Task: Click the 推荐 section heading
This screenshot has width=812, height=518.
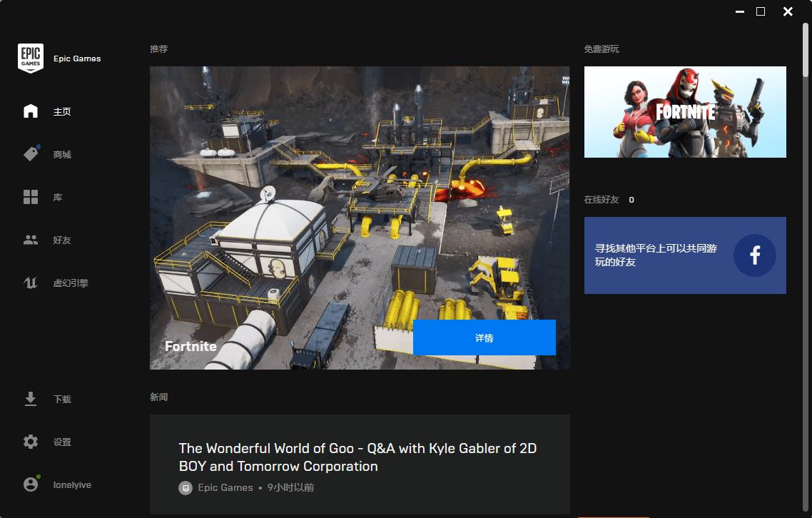Action: pyautogui.click(x=158, y=49)
